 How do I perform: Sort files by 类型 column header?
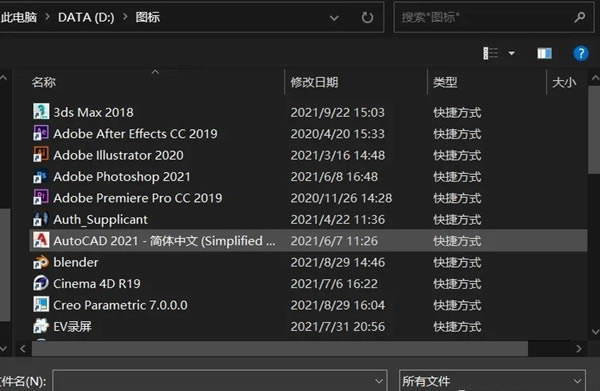[445, 82]
